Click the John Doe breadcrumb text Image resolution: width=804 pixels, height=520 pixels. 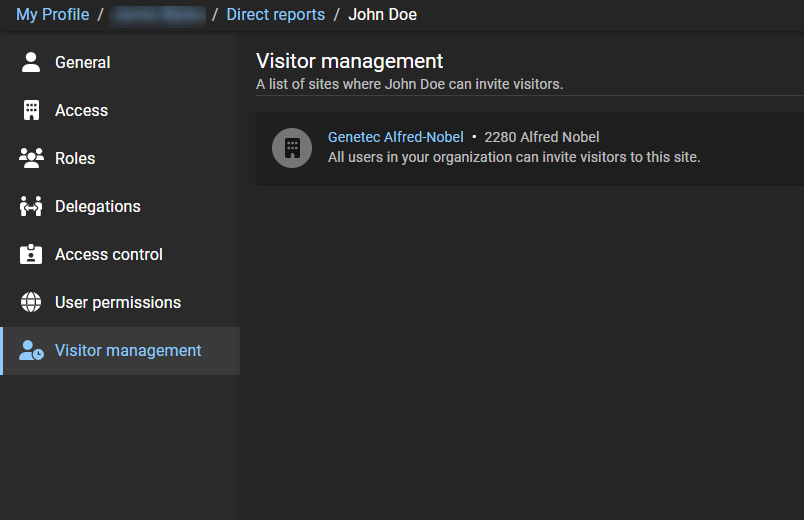tap(383, 14)
